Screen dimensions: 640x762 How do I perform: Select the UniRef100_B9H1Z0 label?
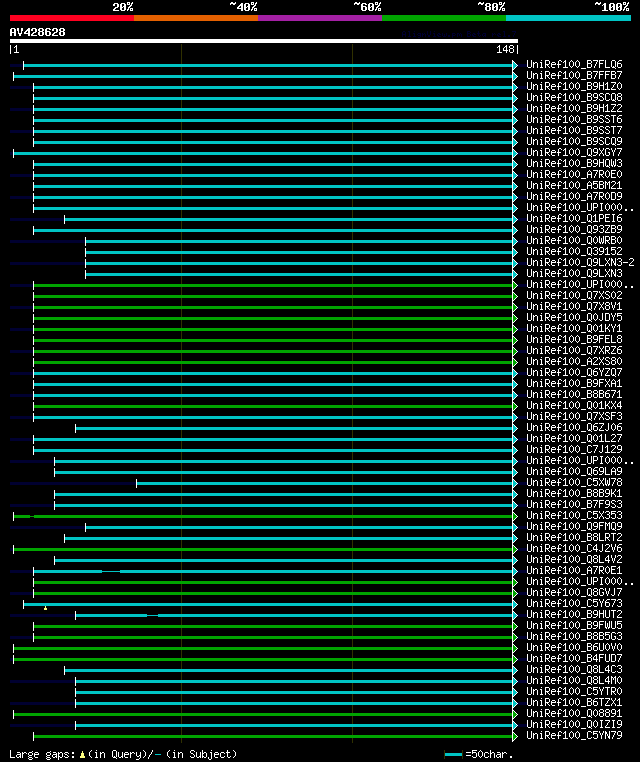[574, 87]
